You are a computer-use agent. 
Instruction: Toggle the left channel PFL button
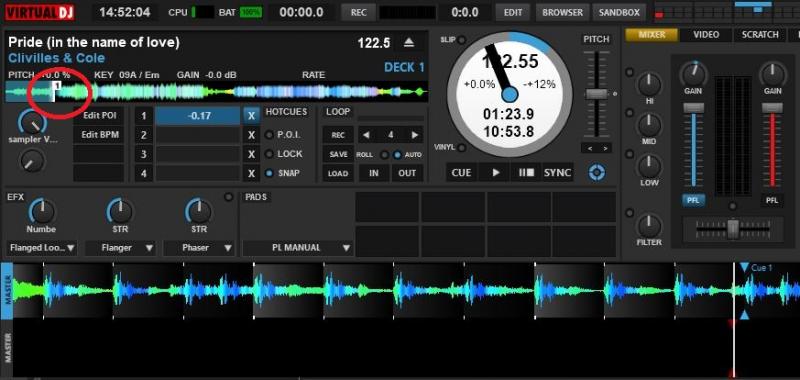point(693,200)
